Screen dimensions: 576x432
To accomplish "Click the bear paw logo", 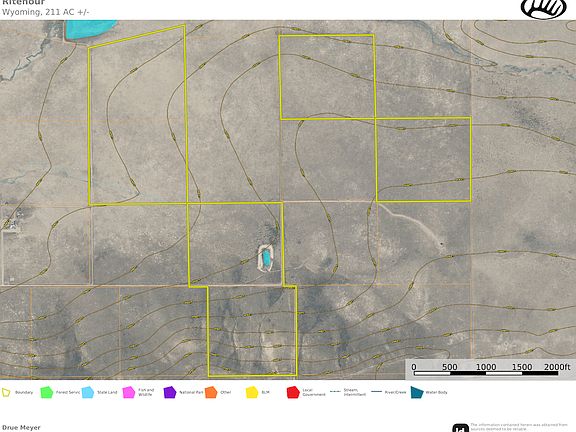I will coord(544,8).
